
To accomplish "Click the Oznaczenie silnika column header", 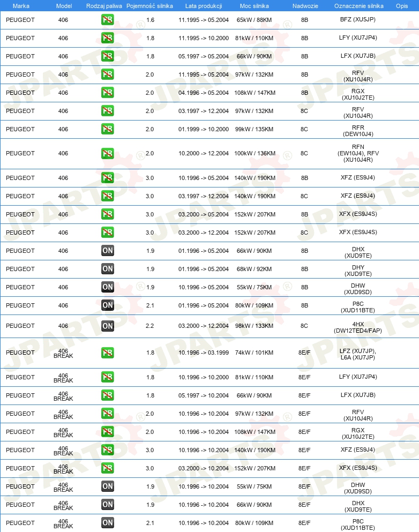I will tap(359, 6).
